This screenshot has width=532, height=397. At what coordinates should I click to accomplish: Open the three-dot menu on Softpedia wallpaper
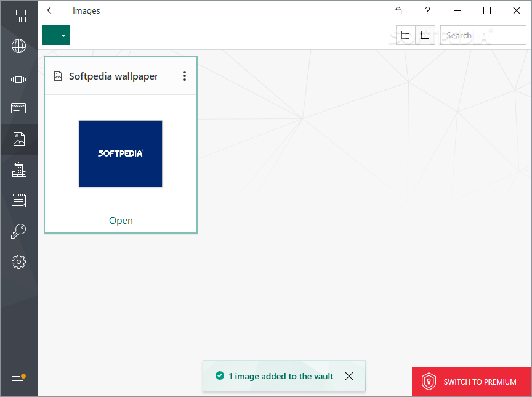pos(185,76)
